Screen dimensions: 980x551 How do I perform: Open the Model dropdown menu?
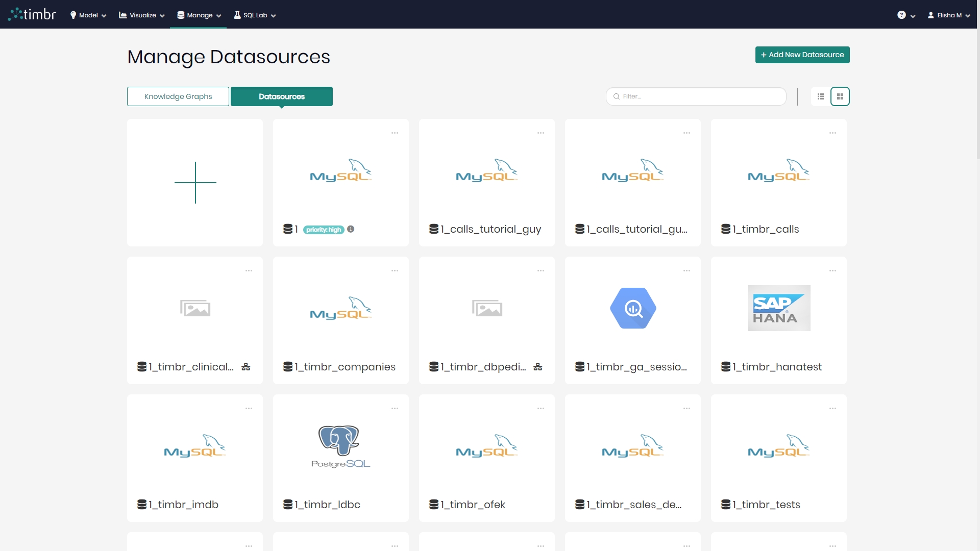pos(87,15)
